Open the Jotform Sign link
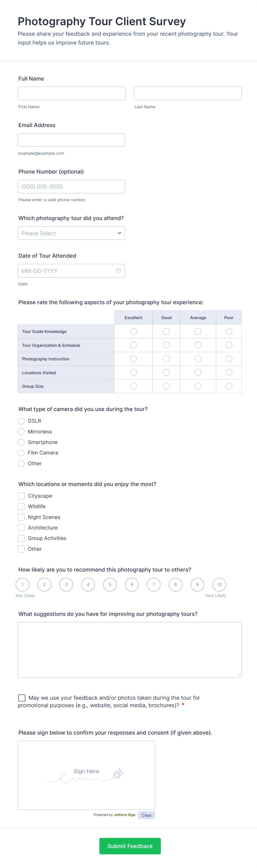The image size is (257, 868). coord(124,815)
